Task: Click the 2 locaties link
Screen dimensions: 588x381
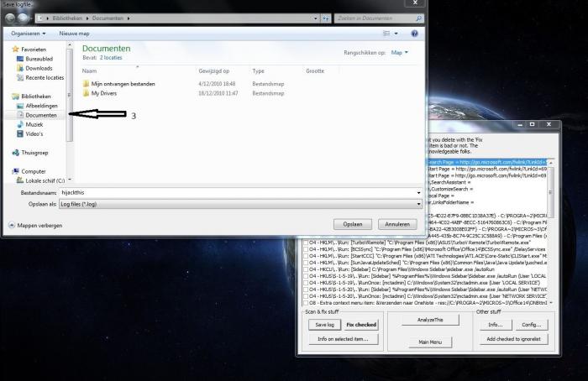Action: (111, 58)
